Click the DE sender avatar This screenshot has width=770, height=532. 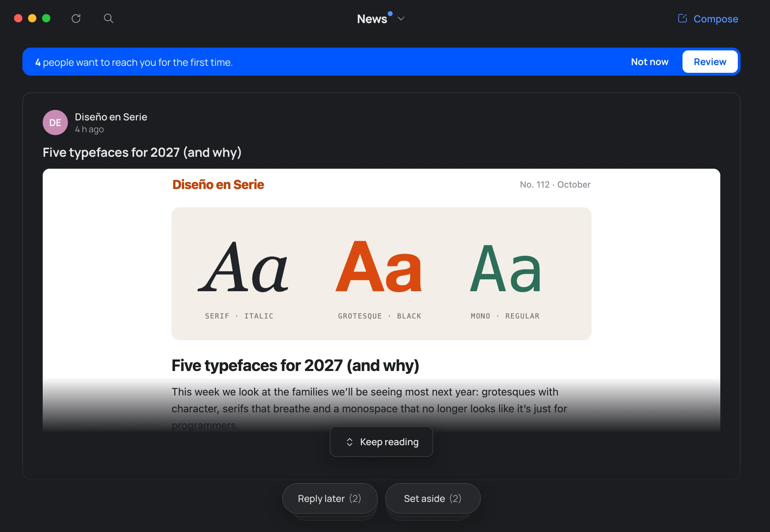point(55,122)
